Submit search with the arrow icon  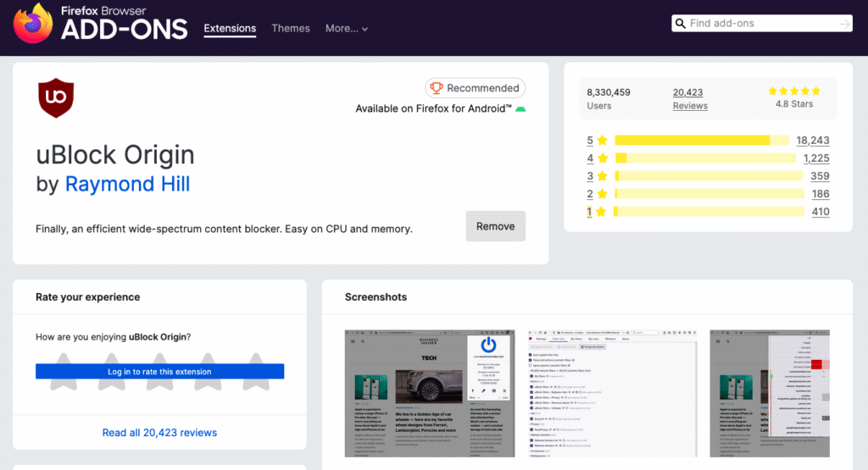point(844,24)
